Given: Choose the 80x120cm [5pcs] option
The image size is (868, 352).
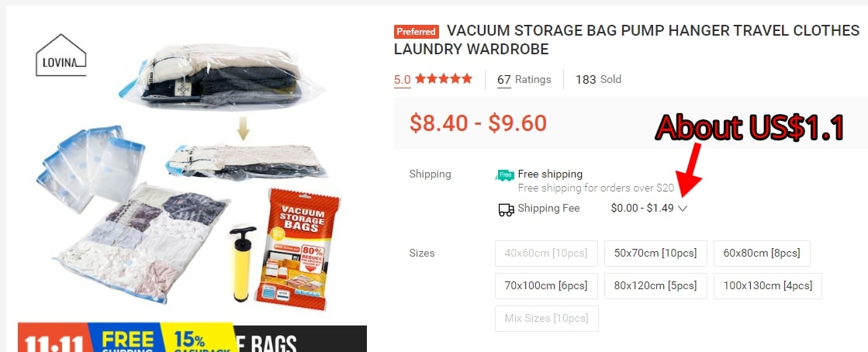Looking at the screenshot, I should 655,286.
